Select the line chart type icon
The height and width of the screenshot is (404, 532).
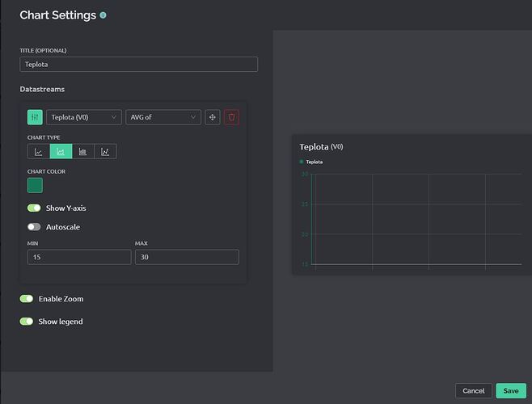pyautogui.click(x=38, y=151)
